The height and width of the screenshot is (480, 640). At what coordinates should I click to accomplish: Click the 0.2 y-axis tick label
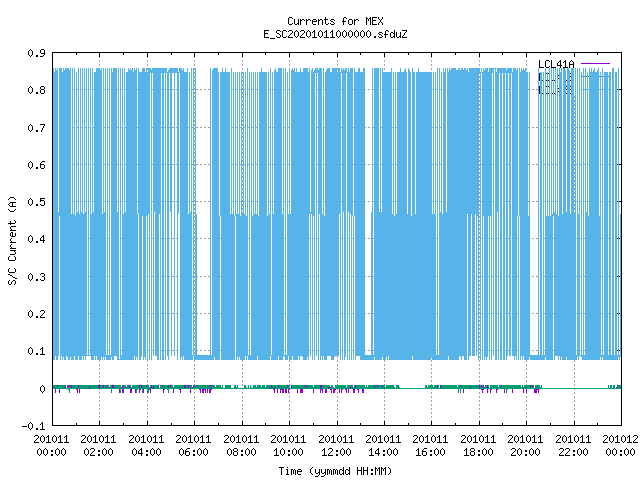click(36, 314)
